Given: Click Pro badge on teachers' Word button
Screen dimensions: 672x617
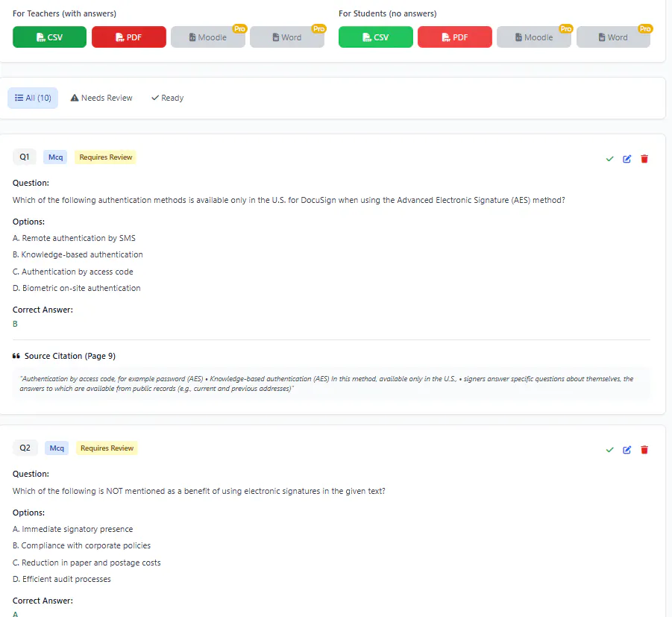Looking at the screenshot, I should point(319,29).
